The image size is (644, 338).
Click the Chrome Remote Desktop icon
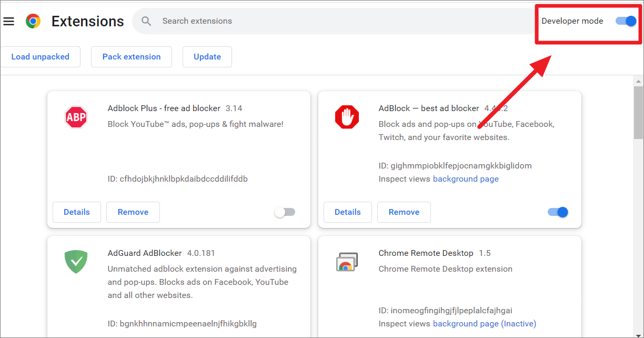point(347,262)
